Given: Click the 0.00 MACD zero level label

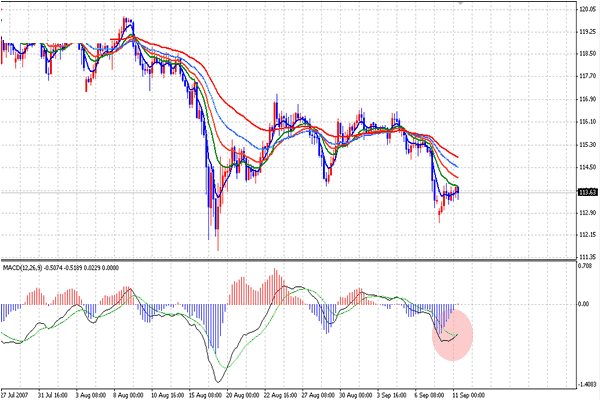Looking at the screenshot, I should 584,304.
